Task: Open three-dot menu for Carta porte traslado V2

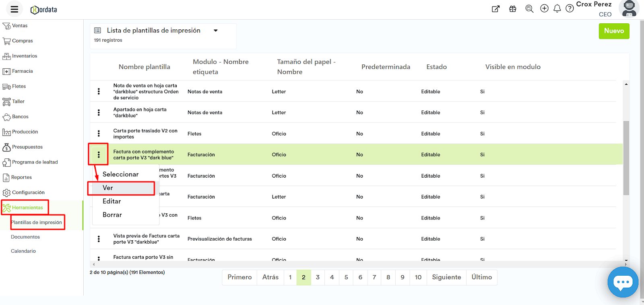Action: (x=99, y=133)
